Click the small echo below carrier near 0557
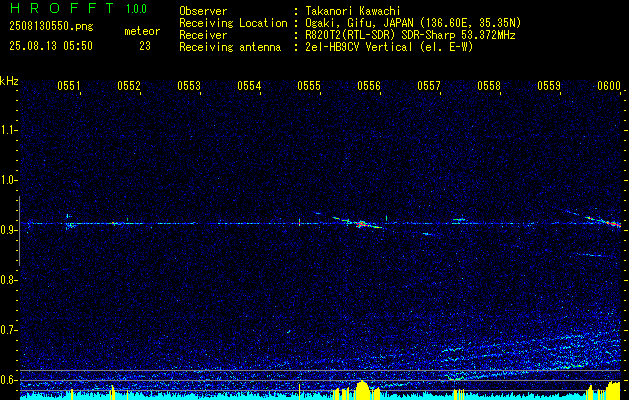 [x=428, y=234]
